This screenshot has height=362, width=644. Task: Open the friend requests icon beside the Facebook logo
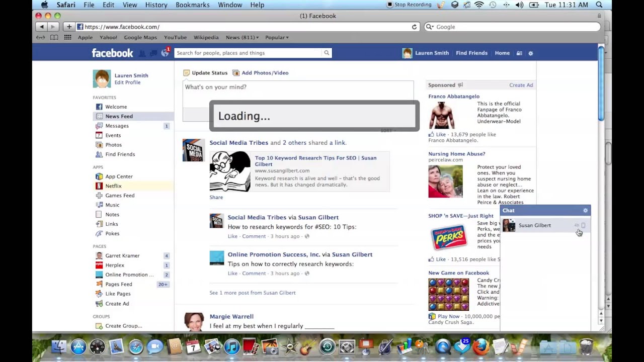[142, 52]
